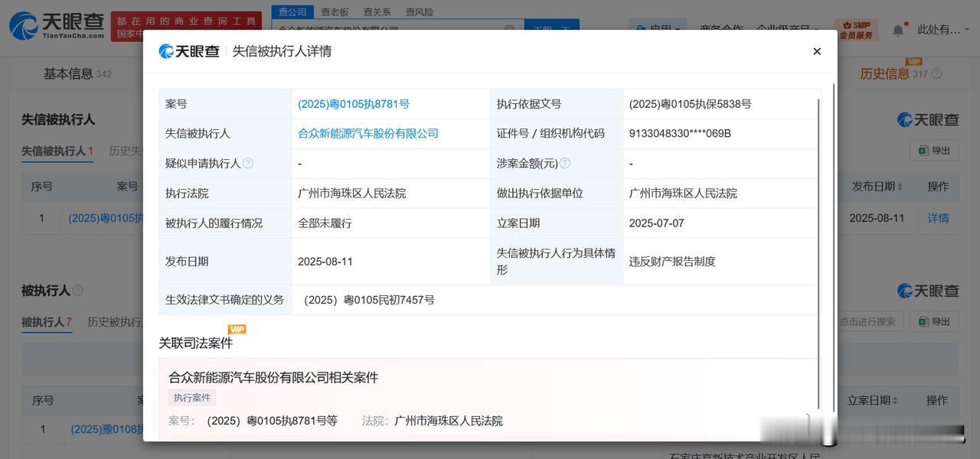The width and height of the screenshot is (980, 459).
Task: Export 被执行人 list with 导出 button
Action: tap(934, 321)
